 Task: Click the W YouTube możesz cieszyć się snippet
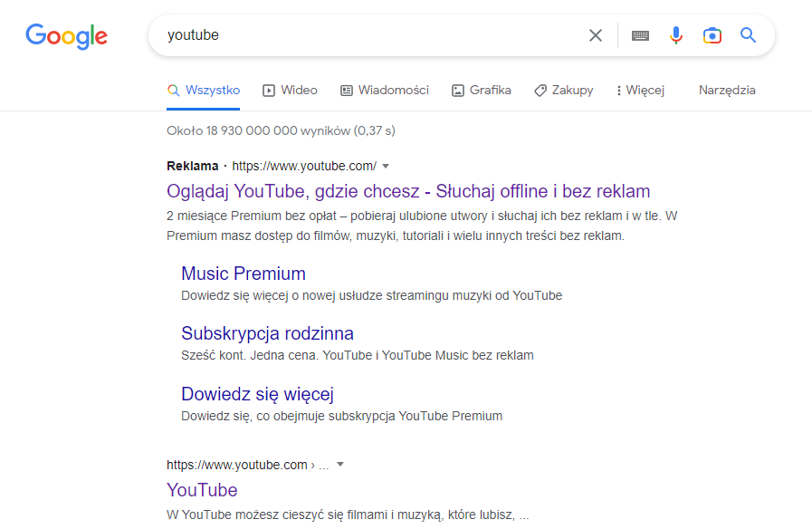(348, 515)
